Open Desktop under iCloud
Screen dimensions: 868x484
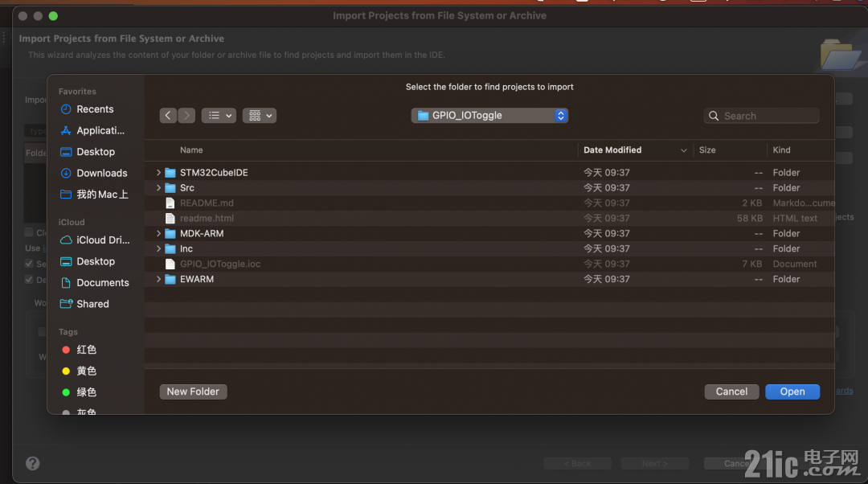pos(95,261)
